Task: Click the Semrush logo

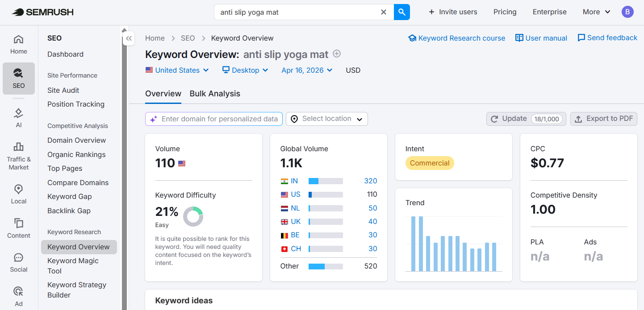Action: coord(42,12)
